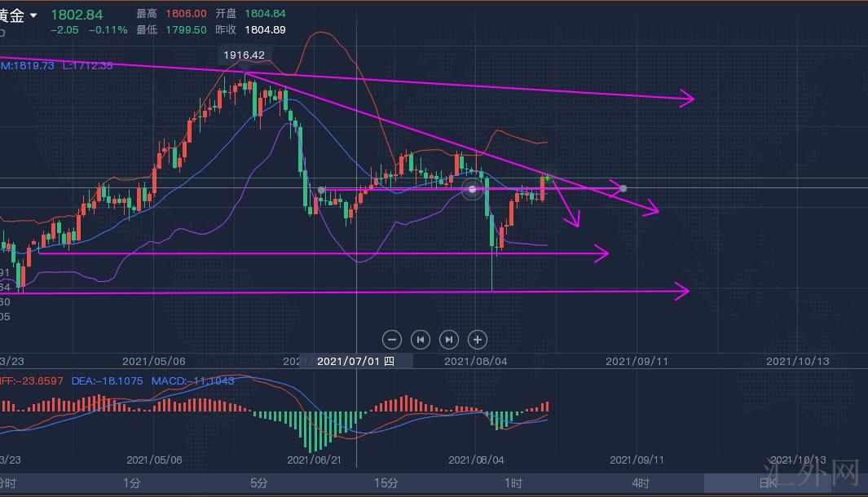Step forward to next candle
The height and width of the screenshot is (497, 868).
click(449, 339)
